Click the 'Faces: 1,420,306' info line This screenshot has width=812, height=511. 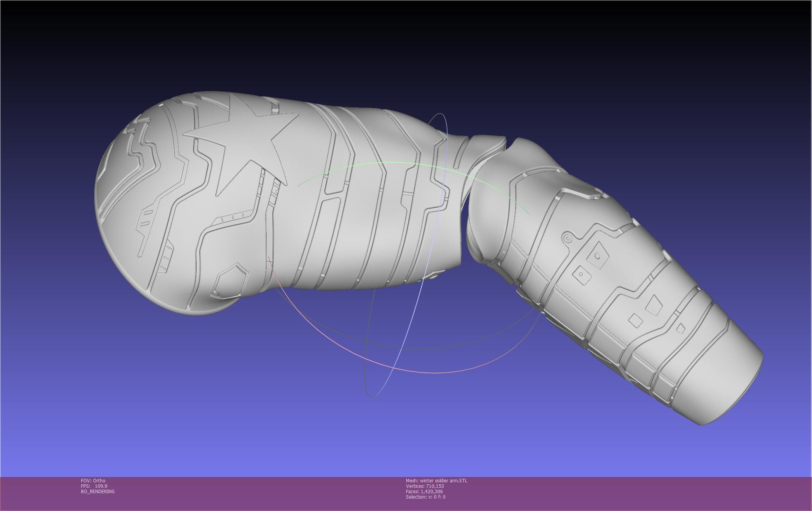pyautogui.click(x=424, y=491)
